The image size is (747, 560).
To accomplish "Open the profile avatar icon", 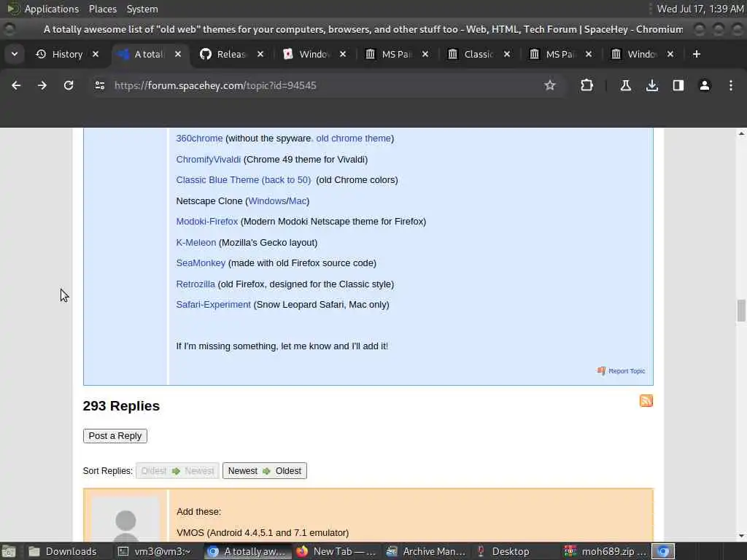I will 705,85.
